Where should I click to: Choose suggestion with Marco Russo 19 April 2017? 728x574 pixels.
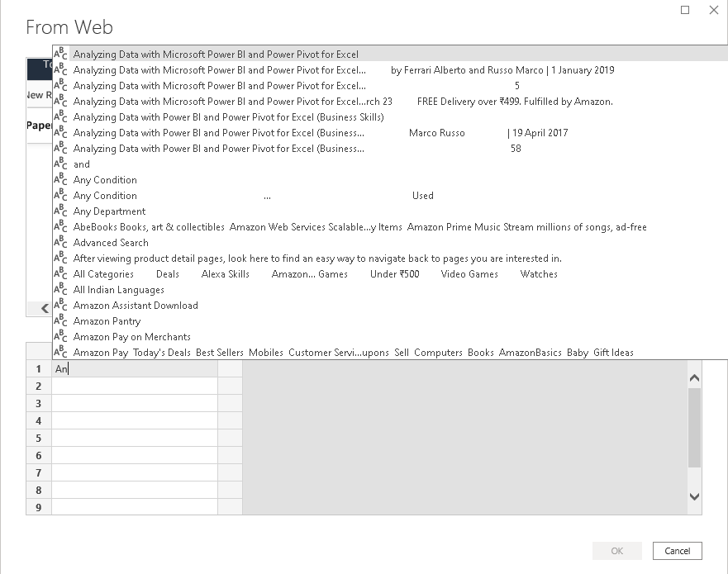tap(390, 133)
